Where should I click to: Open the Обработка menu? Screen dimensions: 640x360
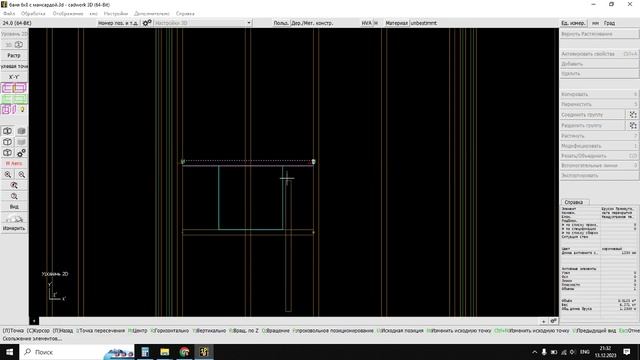point(33,13)
